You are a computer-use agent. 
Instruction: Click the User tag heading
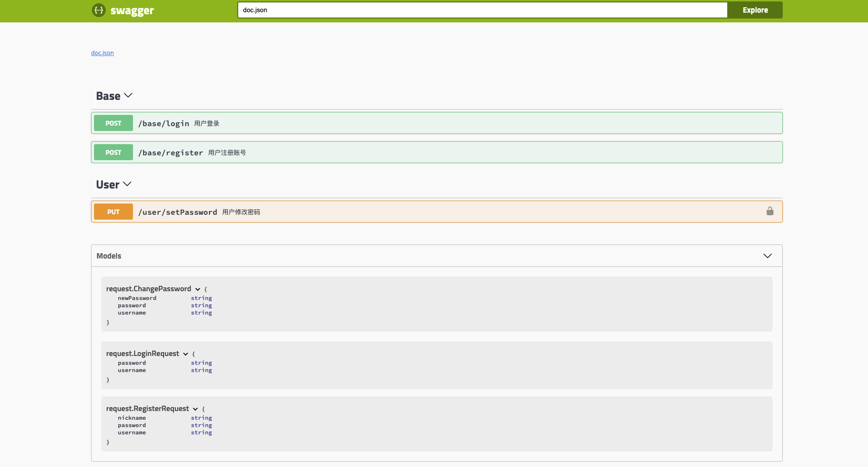click(108, 185)
